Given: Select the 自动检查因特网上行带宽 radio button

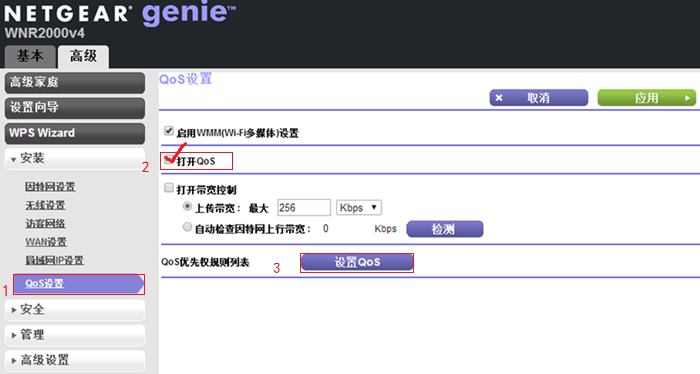Looking at the screenshot, I should (x=188, y=227).
